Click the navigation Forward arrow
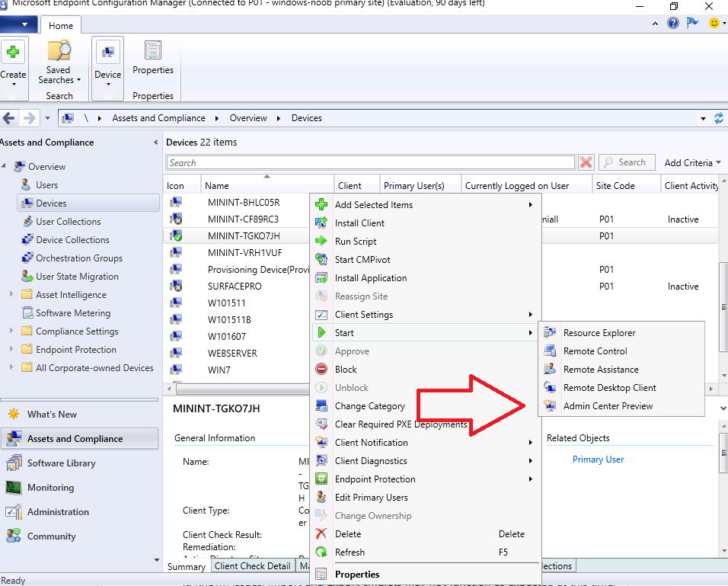Screen dimensions: 728x586 click(x=29, y=118)
